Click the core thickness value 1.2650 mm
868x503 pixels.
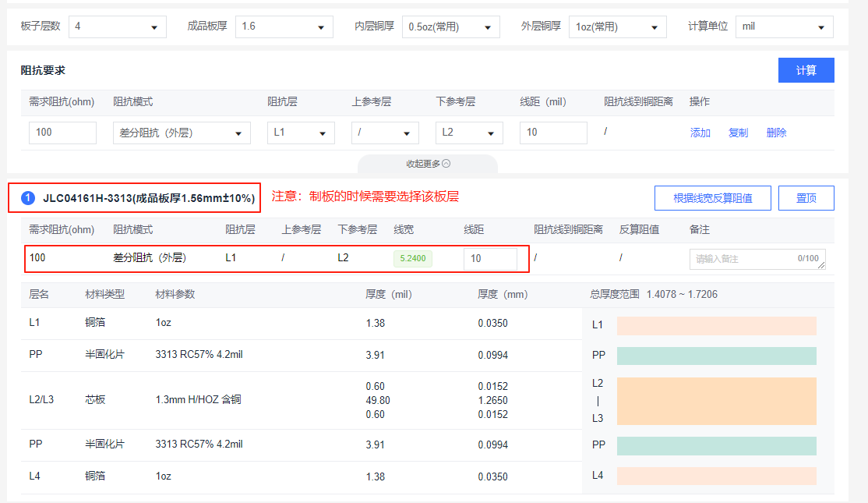coord(492,400)
